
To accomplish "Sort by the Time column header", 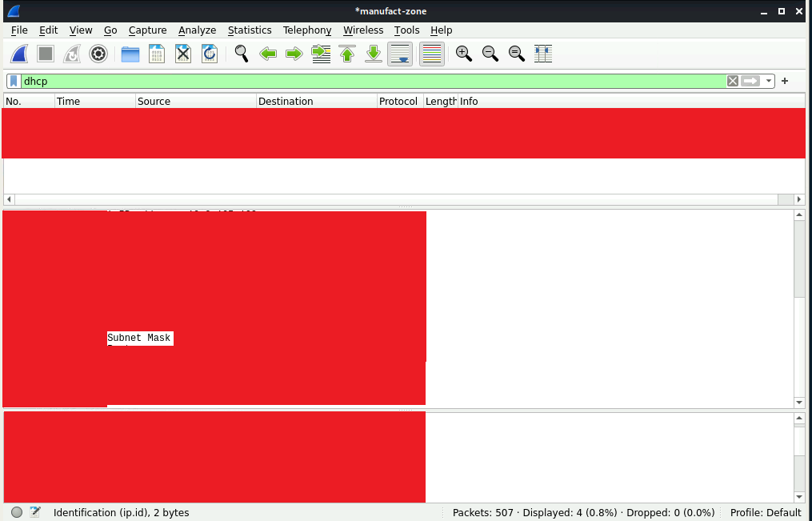I will click(x=95, y=101).
